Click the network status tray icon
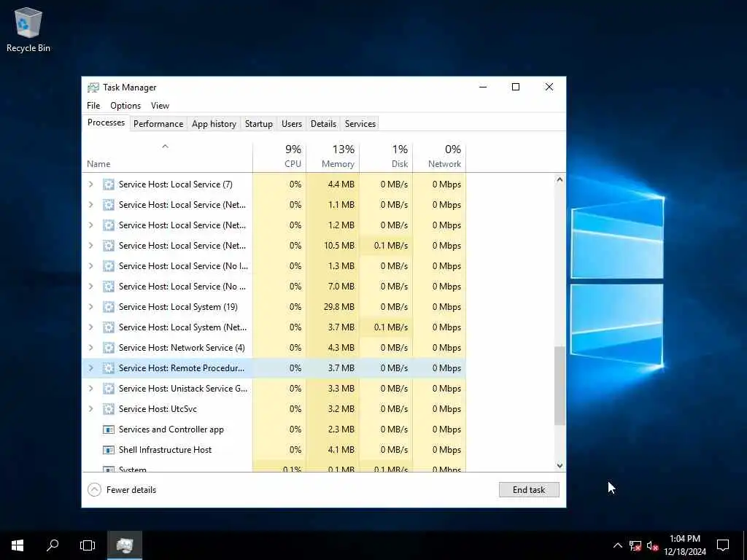Screen dimensions: 747x560 (x=635, y=545)
